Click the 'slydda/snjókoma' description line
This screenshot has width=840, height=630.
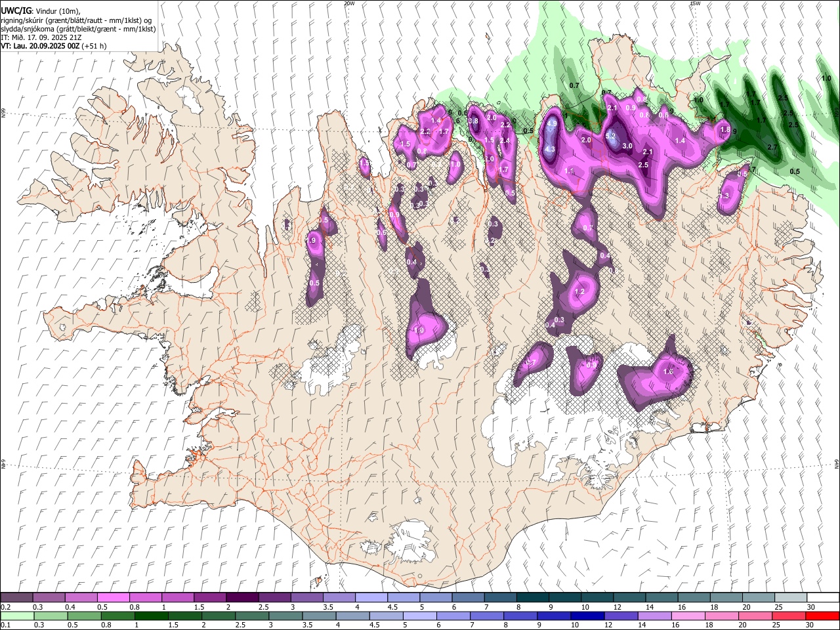(x=78, y=29)
